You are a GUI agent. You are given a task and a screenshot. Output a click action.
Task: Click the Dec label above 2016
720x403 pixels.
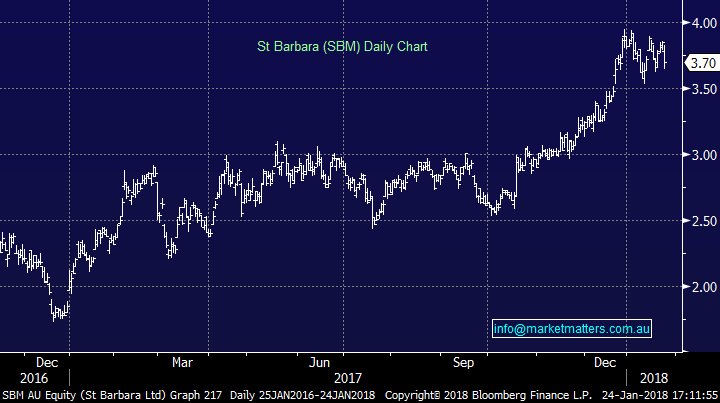[x=47, y=363]
